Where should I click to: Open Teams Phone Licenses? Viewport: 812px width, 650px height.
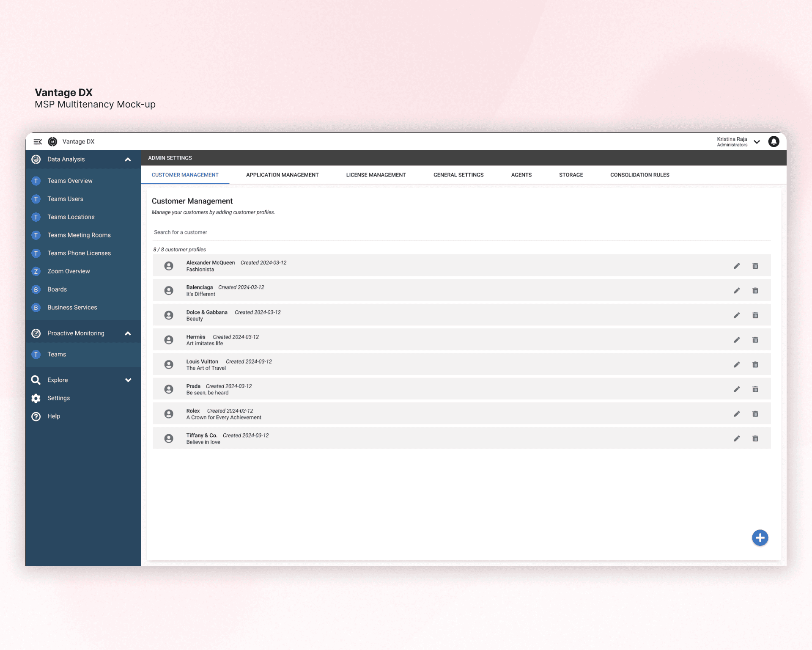[79, 253]
